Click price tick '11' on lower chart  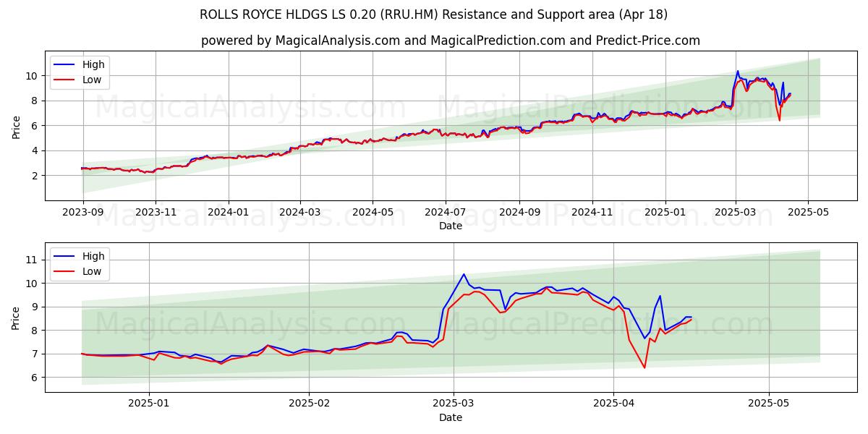[x=32, y=260]
